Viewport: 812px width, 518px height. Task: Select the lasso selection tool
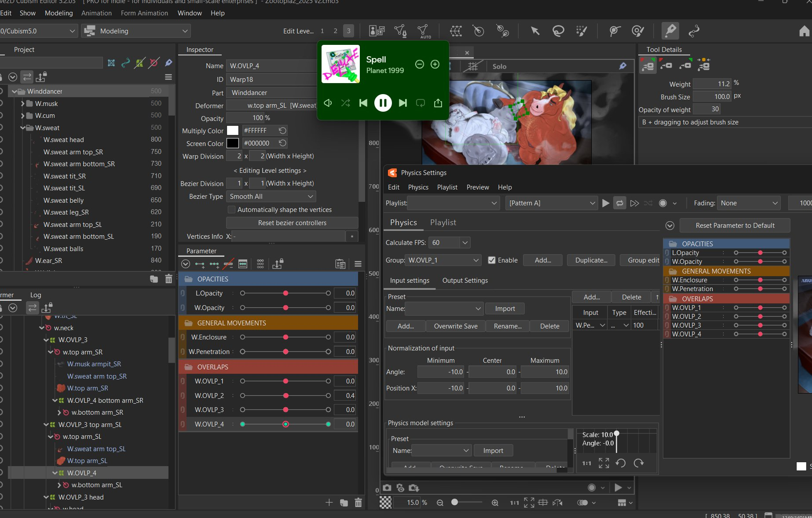pyautogui.click(x=558, y=31)
